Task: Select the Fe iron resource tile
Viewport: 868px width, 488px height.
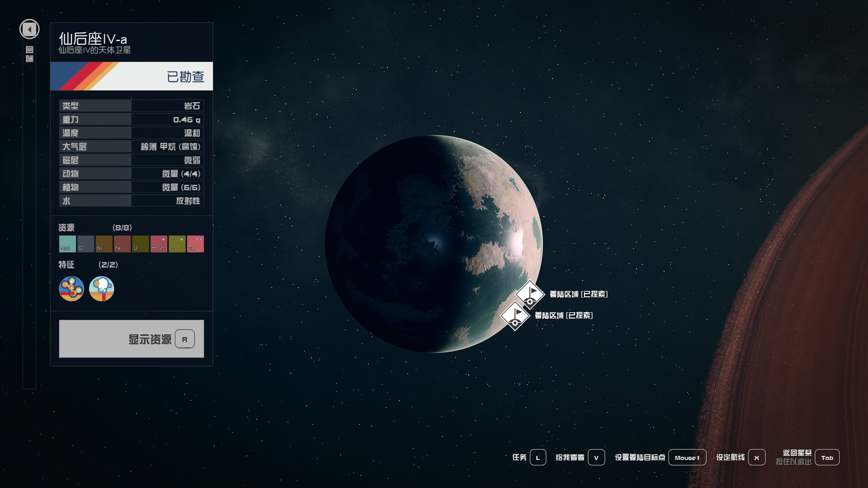Action: 122,244
